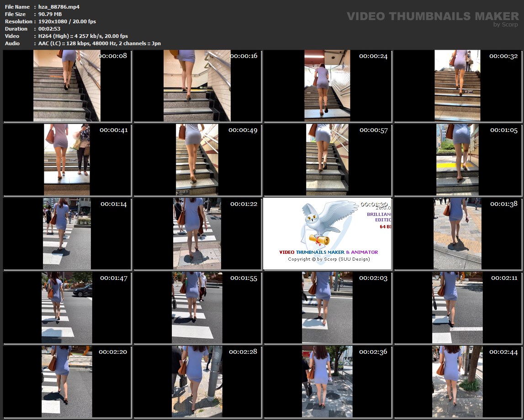Click the "Copyright by Scorp (SUU Design)" text

(328, 259)
